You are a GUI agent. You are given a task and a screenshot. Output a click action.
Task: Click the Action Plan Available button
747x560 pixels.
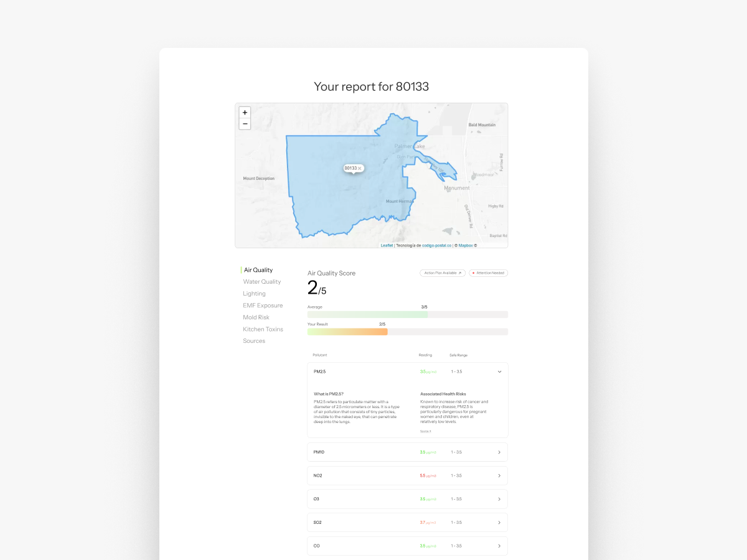(x=443, y=273)
